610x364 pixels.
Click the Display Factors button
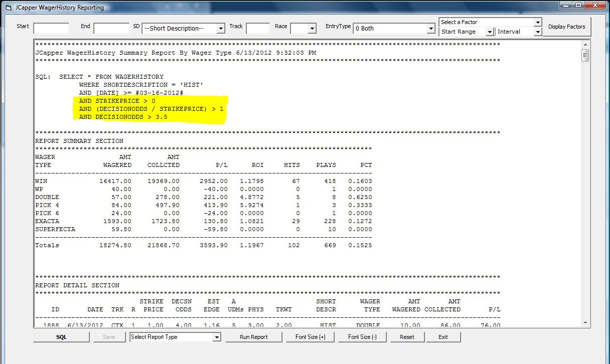coord(566,27)
